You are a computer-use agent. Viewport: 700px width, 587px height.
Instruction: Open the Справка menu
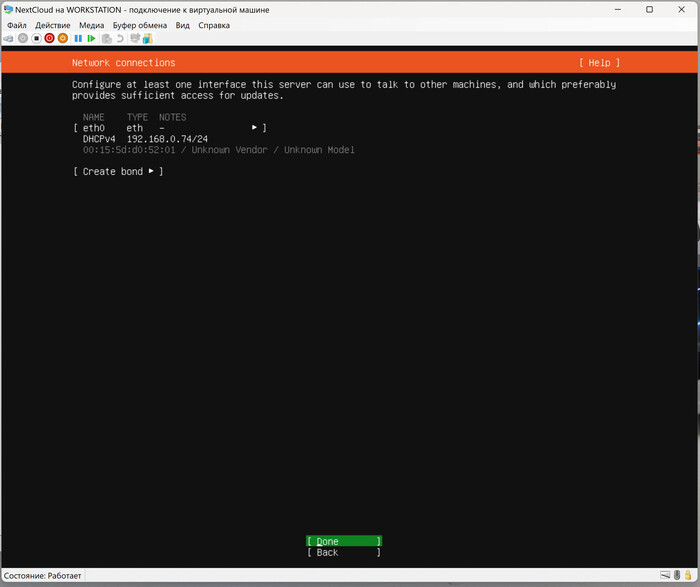pyautogui.click(x=214, y=25)
